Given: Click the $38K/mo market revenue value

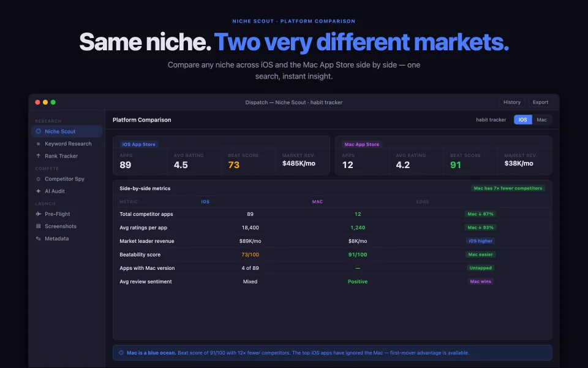Looking at the screenshot, I should click(519, 163).
